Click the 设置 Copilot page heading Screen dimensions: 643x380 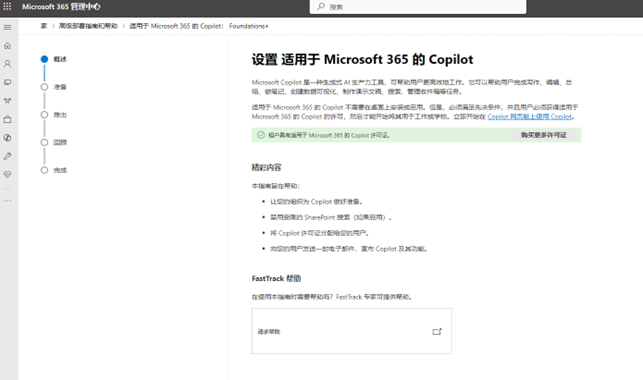362,59
